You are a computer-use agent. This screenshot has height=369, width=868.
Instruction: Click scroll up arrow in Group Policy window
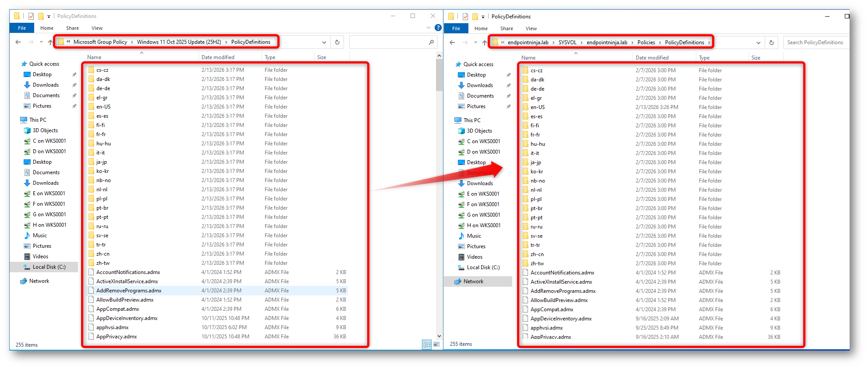(439, 56)
